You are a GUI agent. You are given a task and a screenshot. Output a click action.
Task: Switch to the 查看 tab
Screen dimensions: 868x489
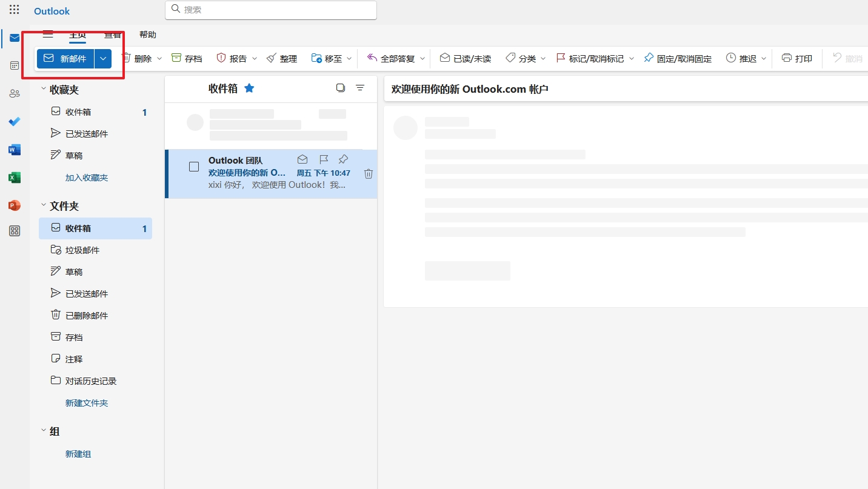pos(112,35)
